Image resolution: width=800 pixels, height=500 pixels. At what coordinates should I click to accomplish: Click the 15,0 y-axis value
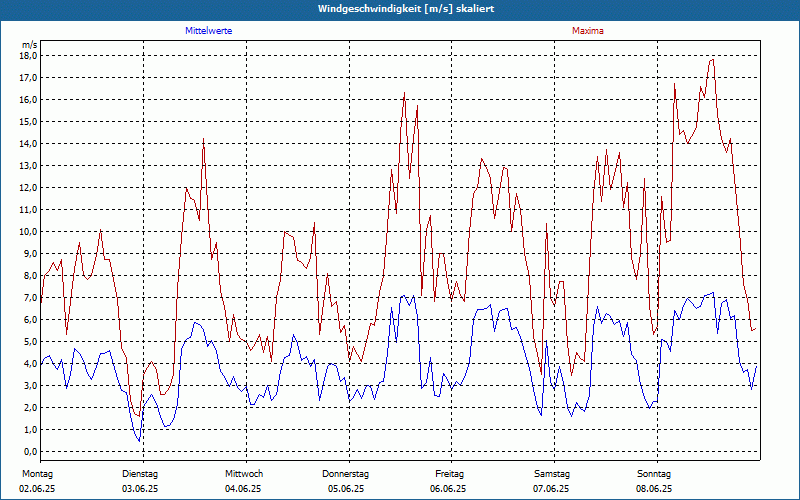pyautogui.click(x=29, y=121)
